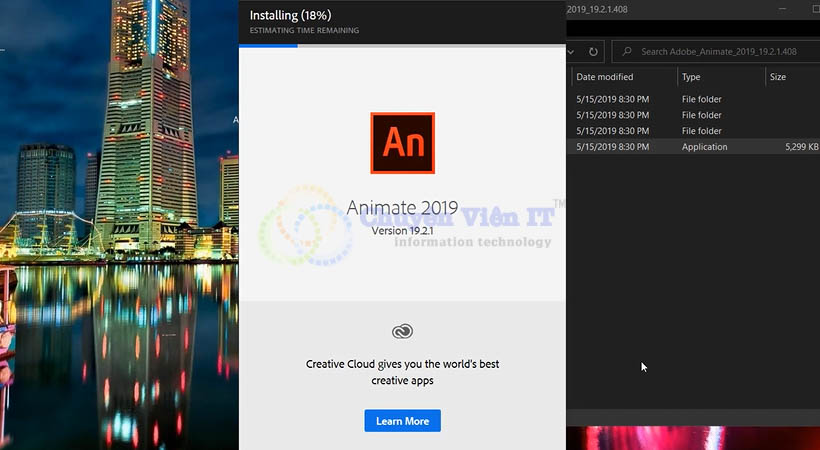Viewport: 820px width, 450px height.
Task: Click the Installing (18%) header text
Action: point(290,15)
